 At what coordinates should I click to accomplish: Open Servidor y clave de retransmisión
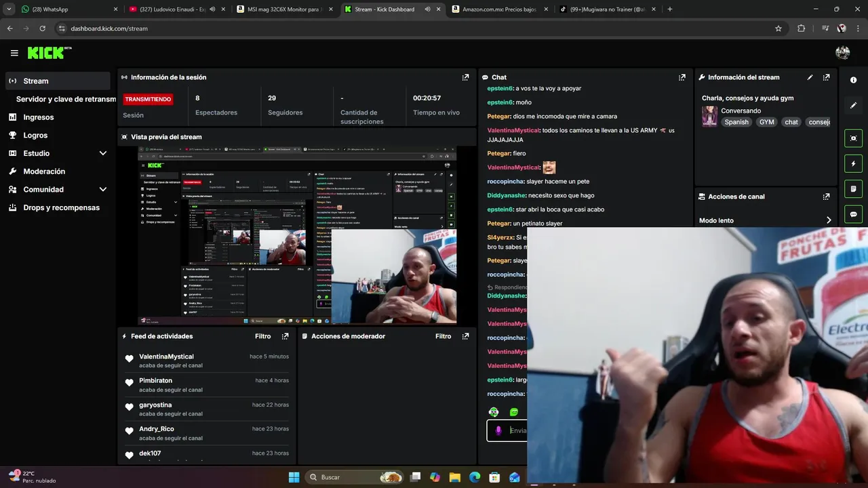[66, 99]
